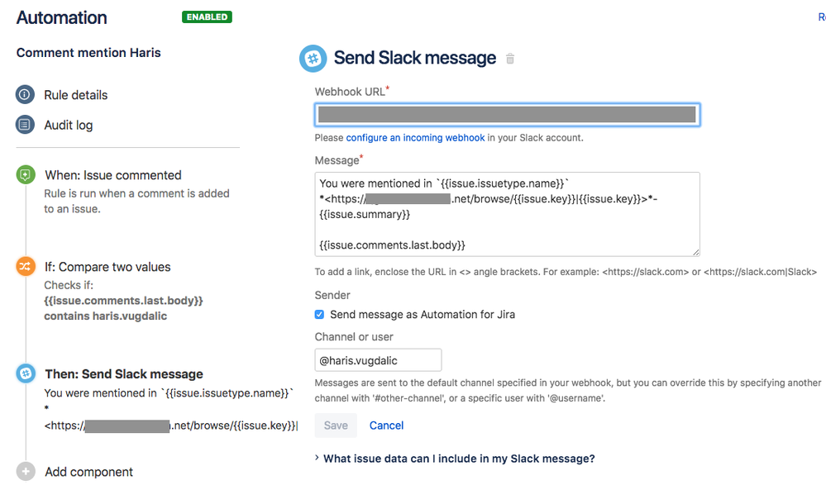826x504 pixels.
Task: Click the green Issue commented trigger icon
Action: 25,175
